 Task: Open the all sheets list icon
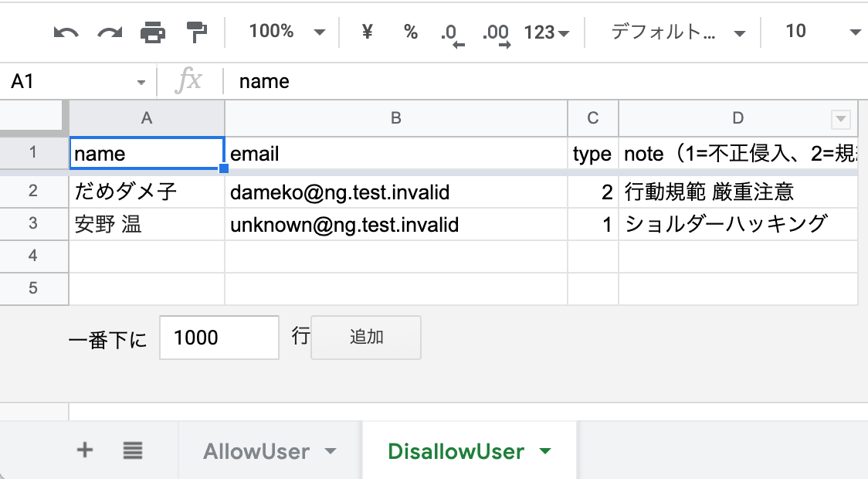point(132,450)
